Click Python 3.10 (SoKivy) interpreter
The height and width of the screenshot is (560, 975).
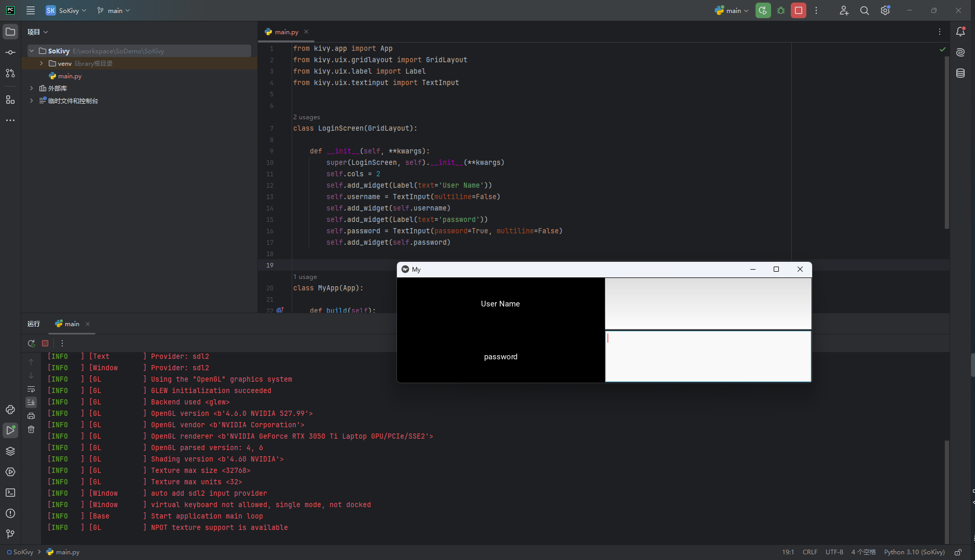coord(914,552)
